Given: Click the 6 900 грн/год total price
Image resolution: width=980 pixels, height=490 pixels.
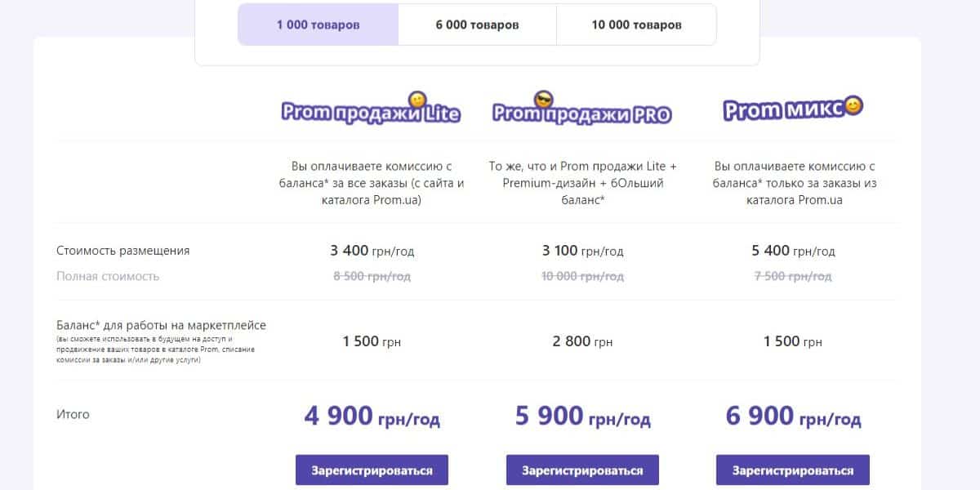Looking at the screenshot, I should pos(793,416).
